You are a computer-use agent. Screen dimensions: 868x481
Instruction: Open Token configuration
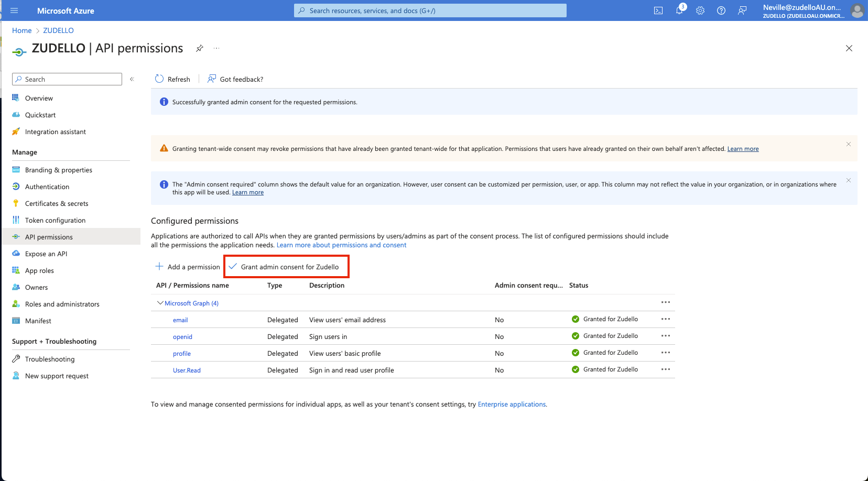55,220
